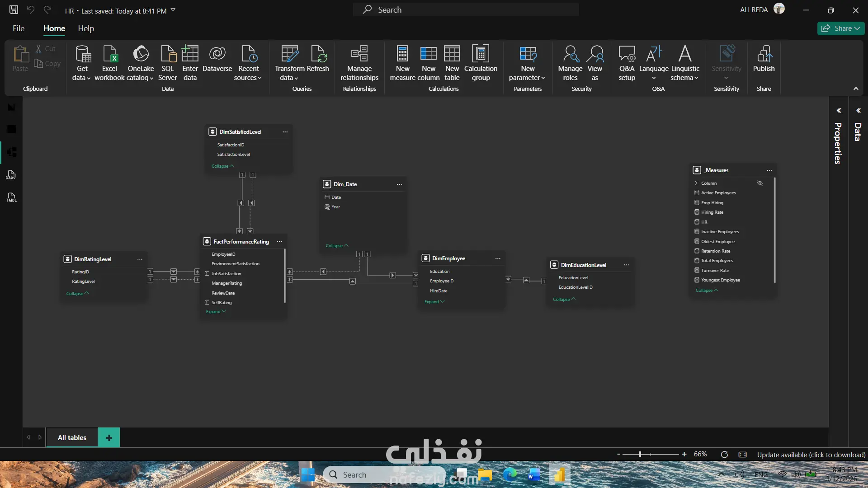Click the Refresh icon in Queries group

(318, 54)
